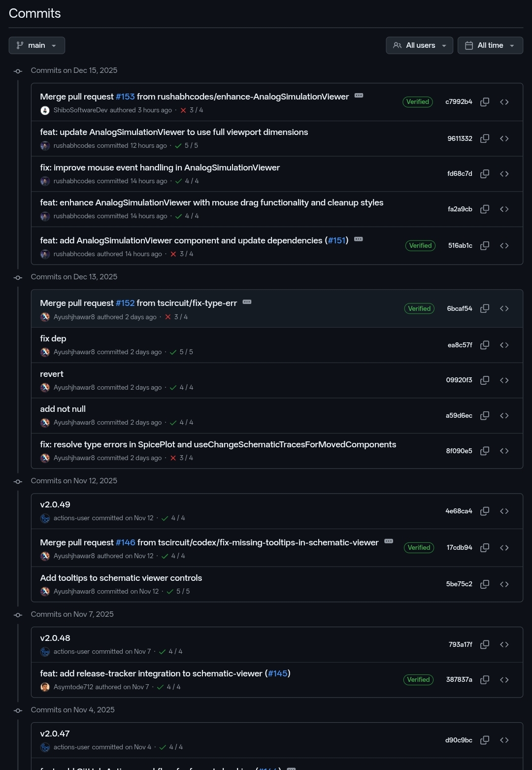
Task: Copy full SHA for commit c7992b4
Action: point(485,102)
